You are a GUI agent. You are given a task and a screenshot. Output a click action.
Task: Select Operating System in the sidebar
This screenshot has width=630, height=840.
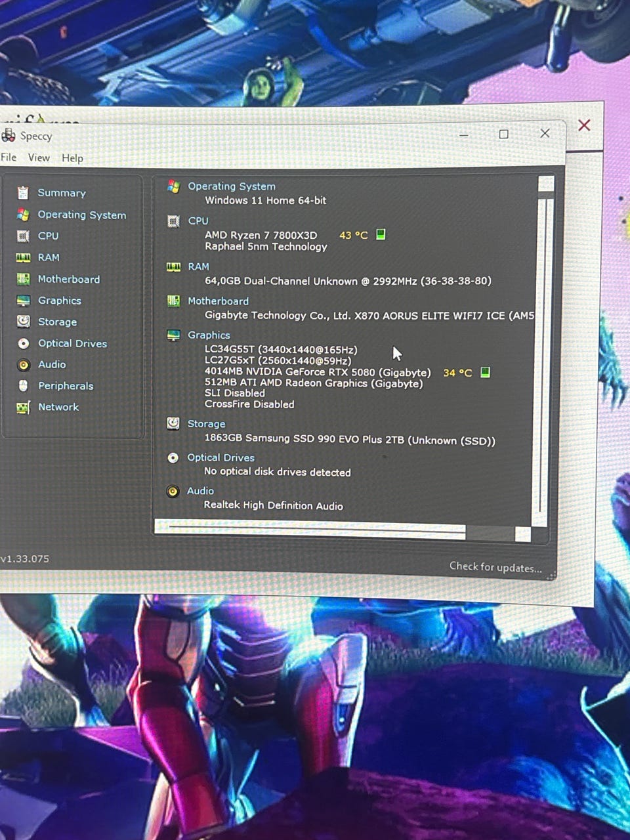pos(82,215)
